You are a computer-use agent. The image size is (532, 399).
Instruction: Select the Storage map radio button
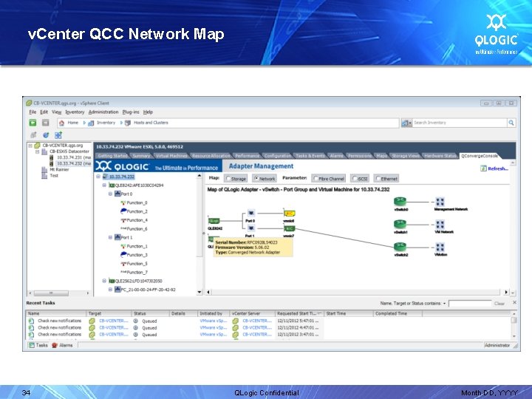click(228, 179)
